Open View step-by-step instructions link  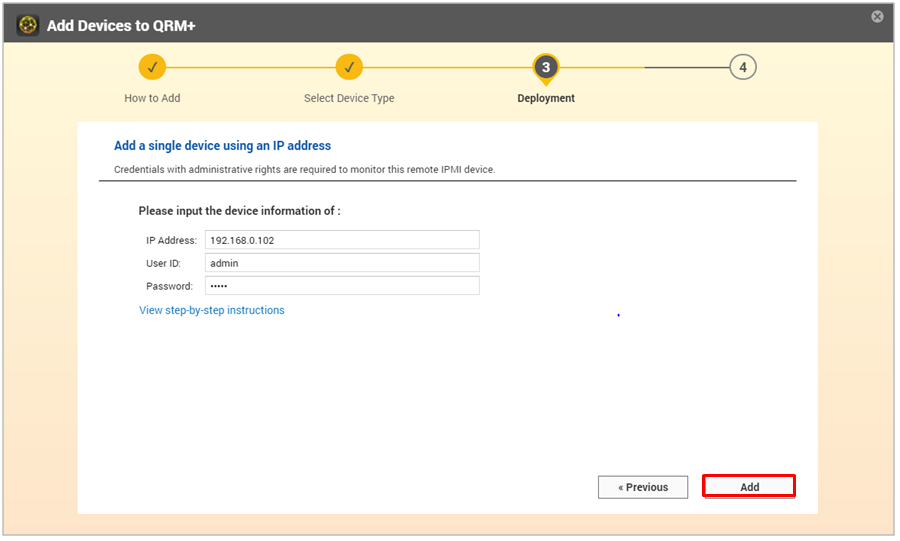click(212, 310)
